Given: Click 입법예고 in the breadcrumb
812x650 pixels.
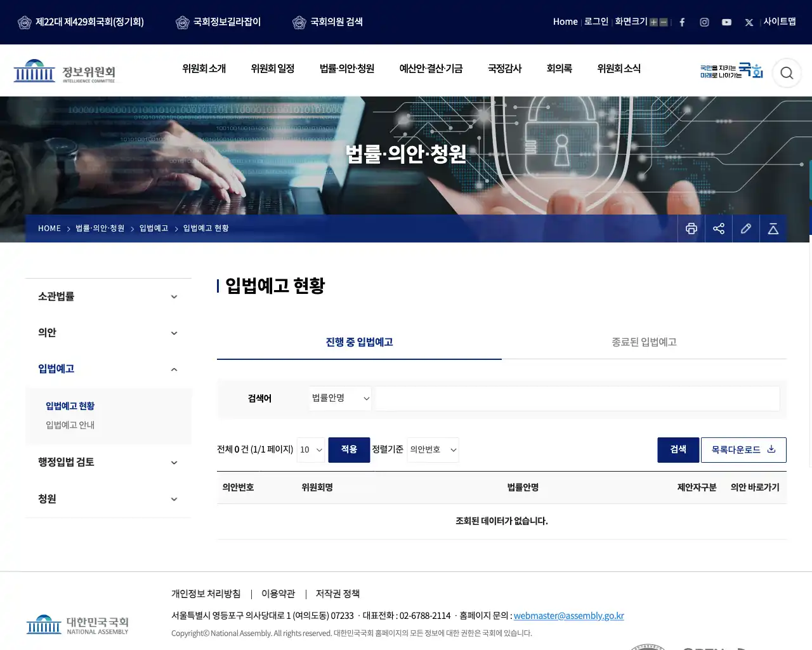Looking at the screenshot, I should [154, 229].
